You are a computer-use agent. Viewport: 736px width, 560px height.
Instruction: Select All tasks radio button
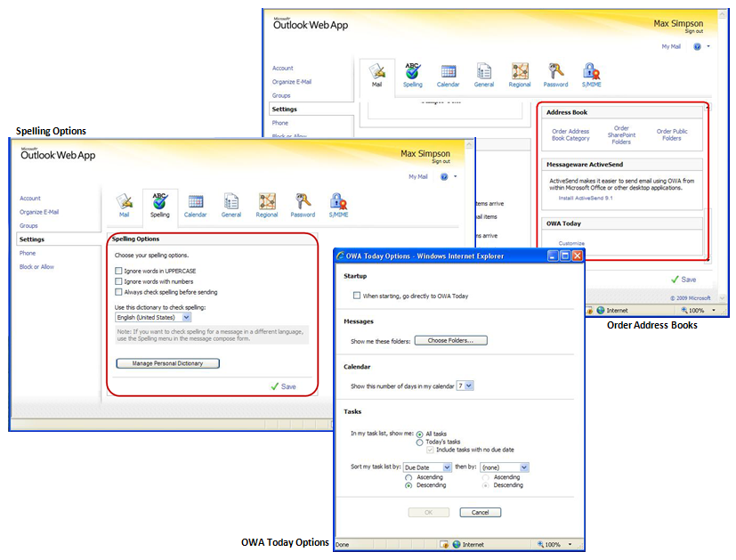pos(420,434)
